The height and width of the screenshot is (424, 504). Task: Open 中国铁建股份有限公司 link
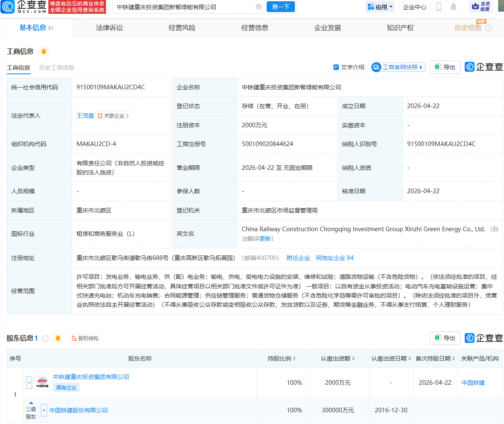point(78,410)
